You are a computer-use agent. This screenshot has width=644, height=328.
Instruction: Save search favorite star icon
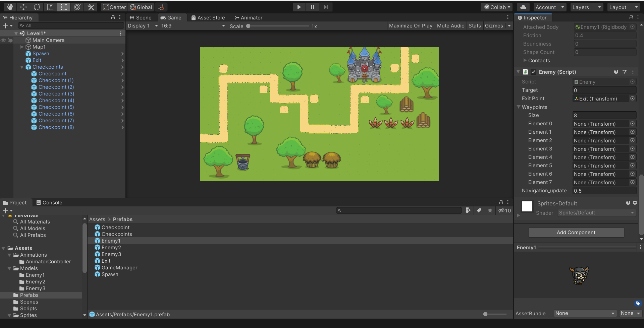pyautogui.click(x=490, y=210)
